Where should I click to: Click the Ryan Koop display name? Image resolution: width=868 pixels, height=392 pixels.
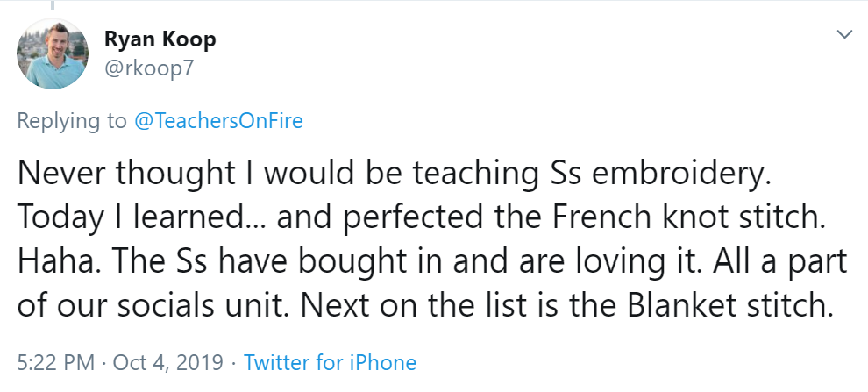tap(160, 39)
